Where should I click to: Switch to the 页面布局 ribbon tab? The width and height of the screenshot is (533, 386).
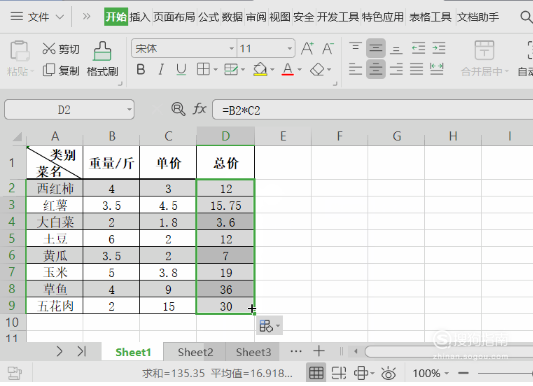point(174,17)
